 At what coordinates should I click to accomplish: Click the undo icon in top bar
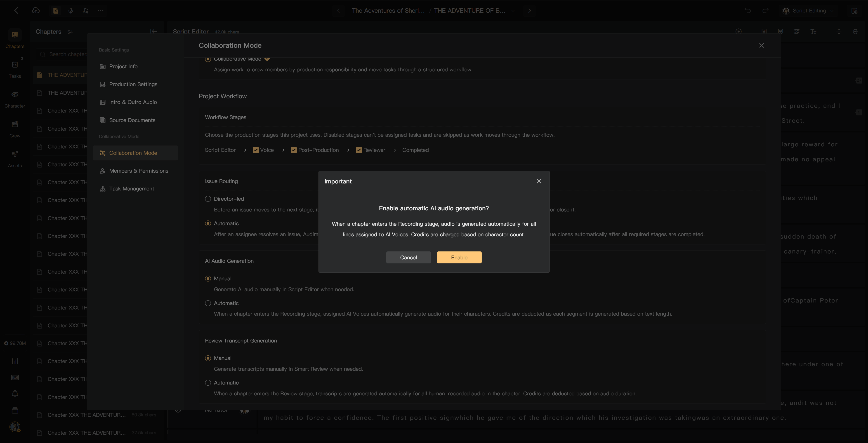(747, 10)
